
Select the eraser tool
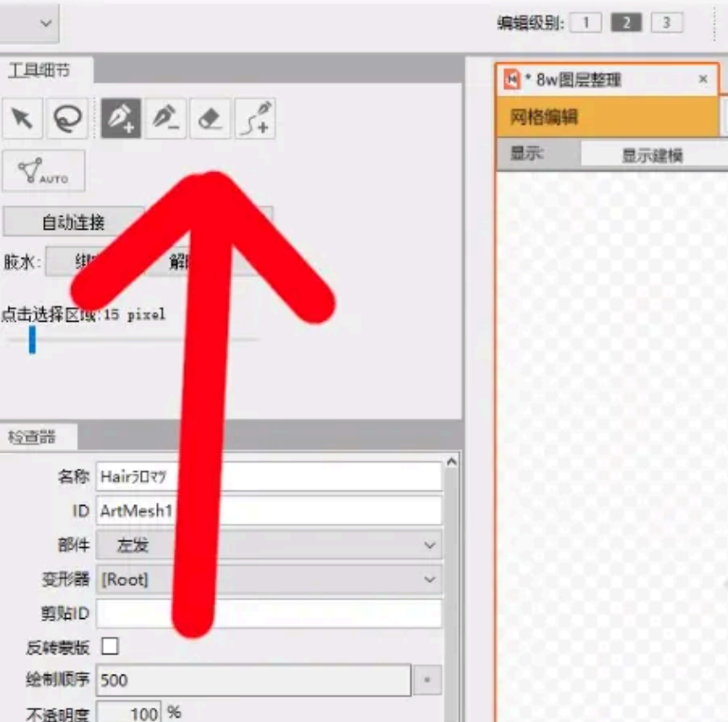(x=209, y=118)
